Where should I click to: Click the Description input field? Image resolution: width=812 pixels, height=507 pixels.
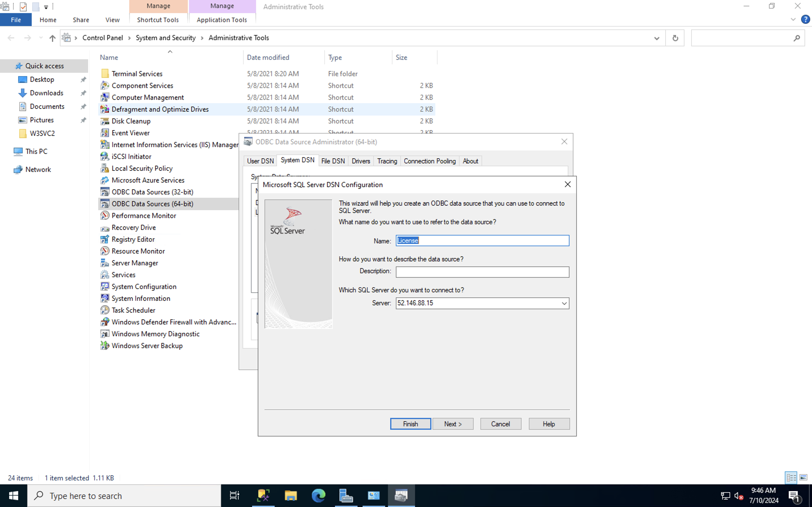tap(482, 272)
